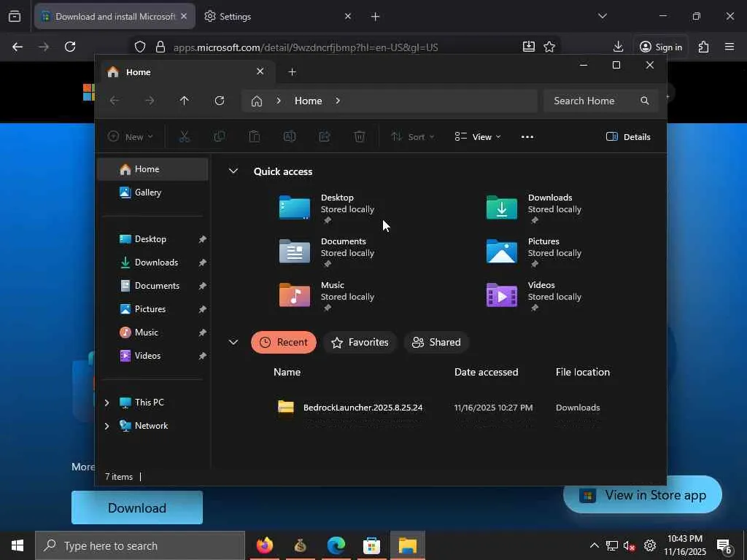
Task: Open the Sort dropdown menu
Action: point(413,136)
